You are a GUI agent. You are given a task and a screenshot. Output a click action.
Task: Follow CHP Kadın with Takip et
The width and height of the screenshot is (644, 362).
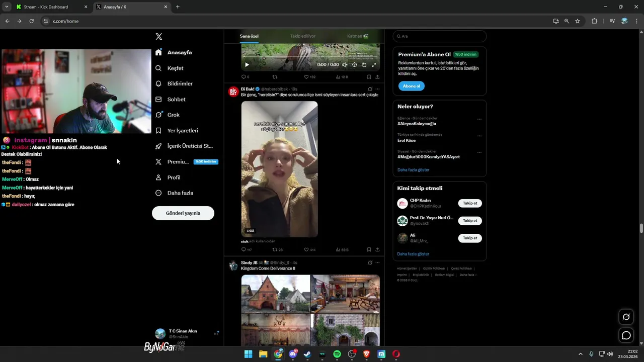pos(470,203)
